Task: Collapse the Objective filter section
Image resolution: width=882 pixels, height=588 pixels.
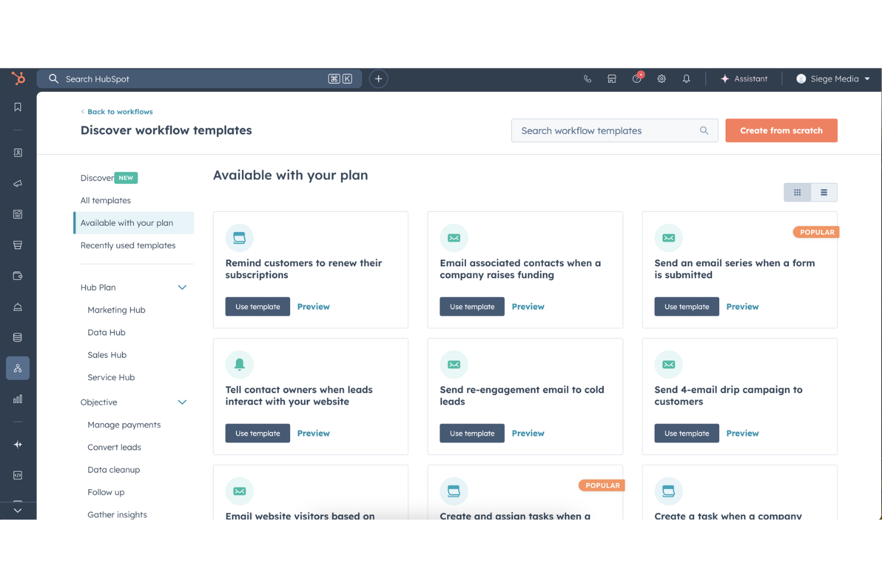Action: 182,402
